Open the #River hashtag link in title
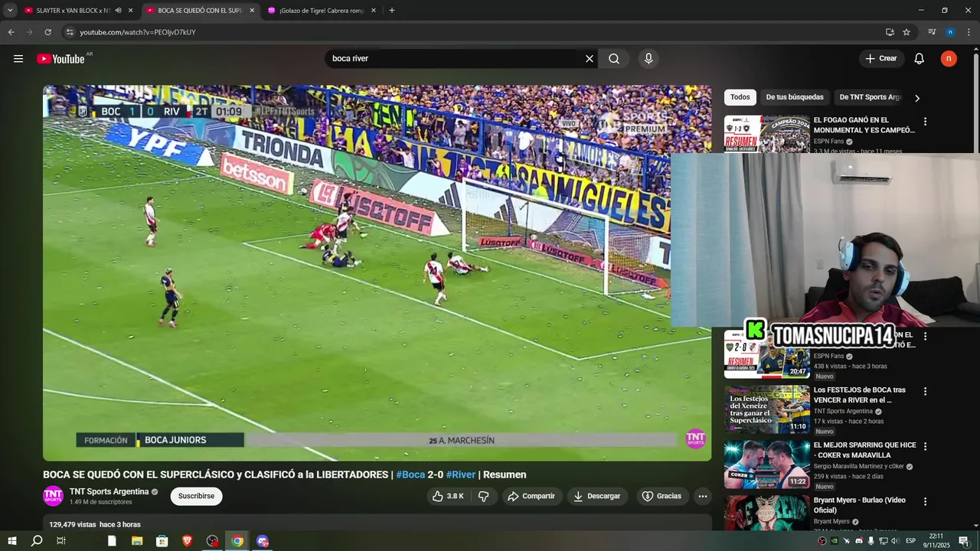Viewport: 980px width, 551px height. coord(461,474)
